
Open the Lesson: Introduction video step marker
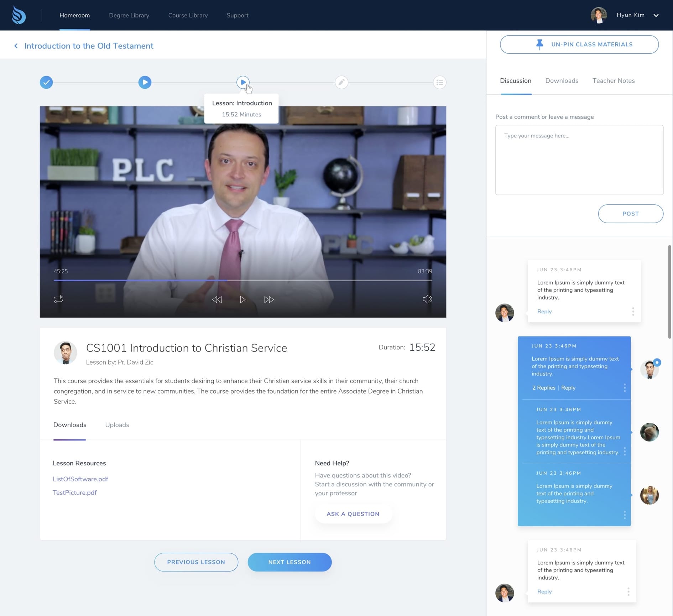point(243,82)
